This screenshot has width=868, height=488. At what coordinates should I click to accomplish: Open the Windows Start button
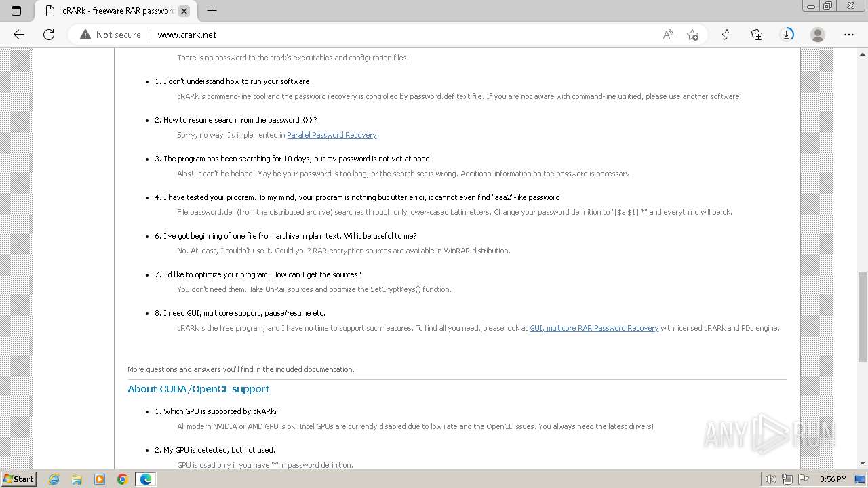[19, 479]
